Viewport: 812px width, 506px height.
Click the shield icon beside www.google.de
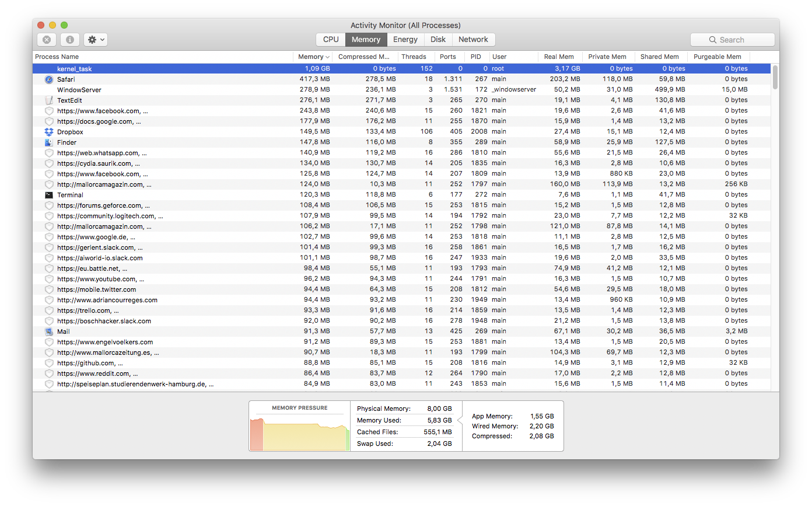pyautogui.click(x=49, y=237)
